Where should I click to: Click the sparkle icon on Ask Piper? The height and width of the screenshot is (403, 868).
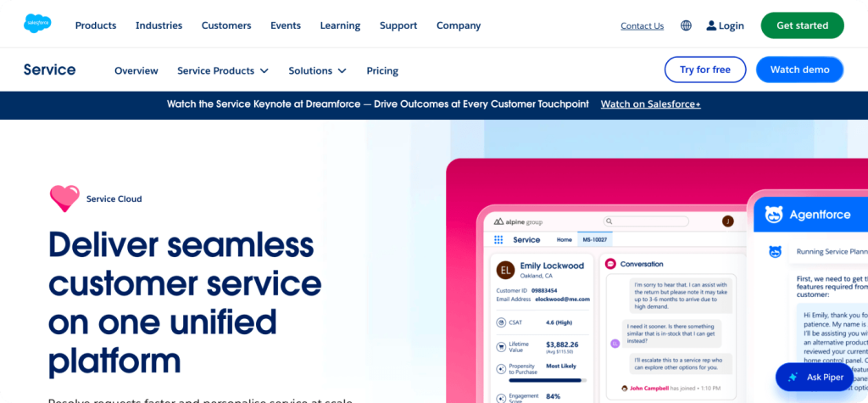(x=793, y=377)
